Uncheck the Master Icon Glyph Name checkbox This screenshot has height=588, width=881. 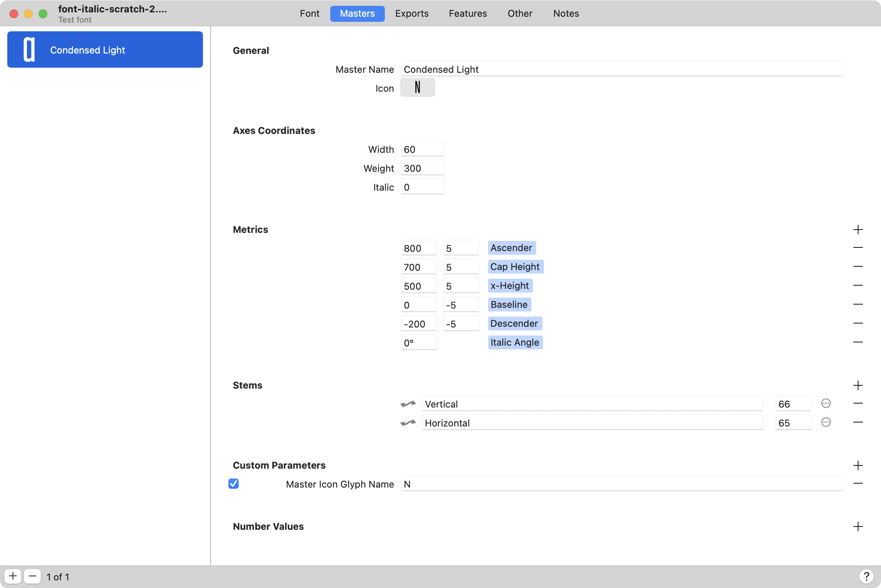(x=233, y=484)
